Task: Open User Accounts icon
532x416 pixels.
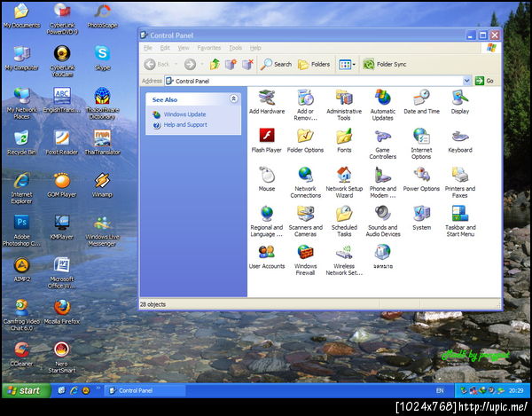Action: (267, 256)
